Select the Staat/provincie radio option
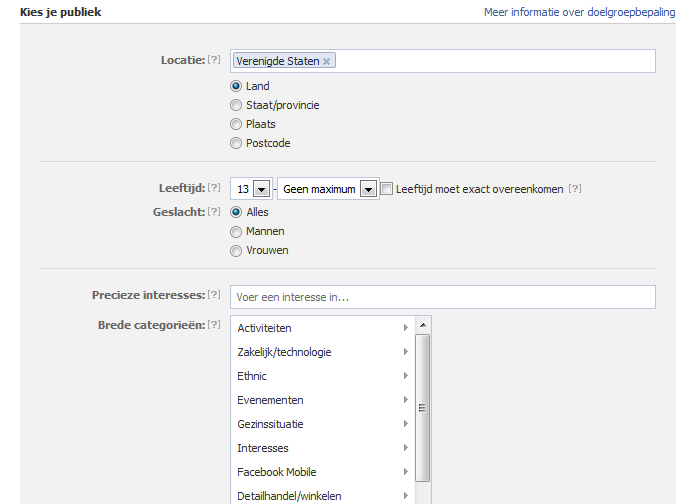The width and height of the screenshot is (682, 504). coord(236,105)
